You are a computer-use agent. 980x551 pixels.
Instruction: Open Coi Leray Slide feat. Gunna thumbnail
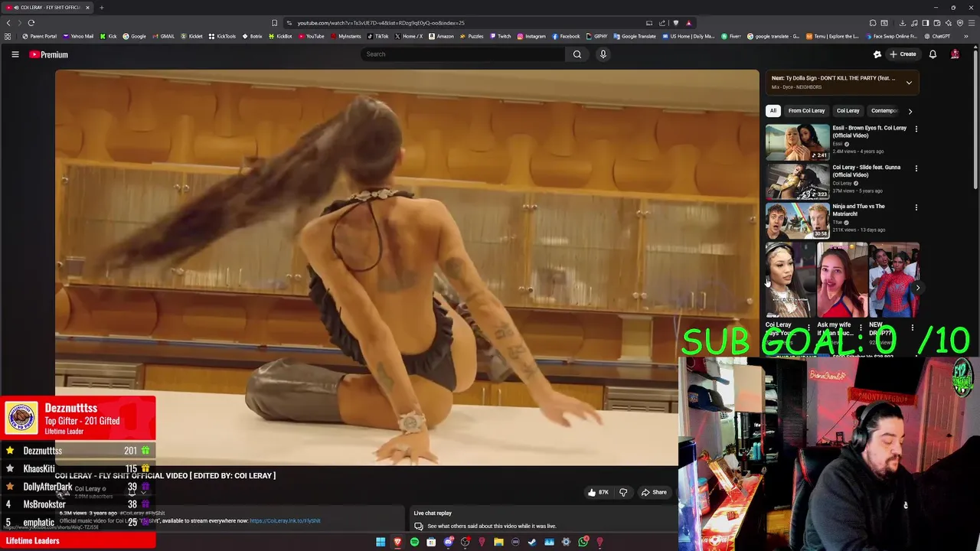coord(797,181)
